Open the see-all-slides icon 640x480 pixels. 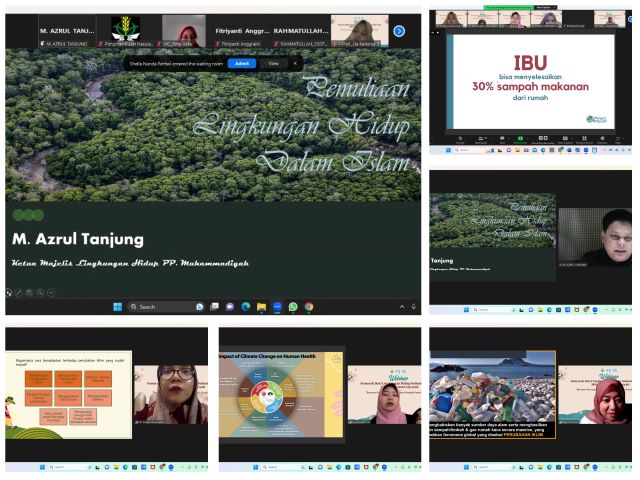point(29,292)
